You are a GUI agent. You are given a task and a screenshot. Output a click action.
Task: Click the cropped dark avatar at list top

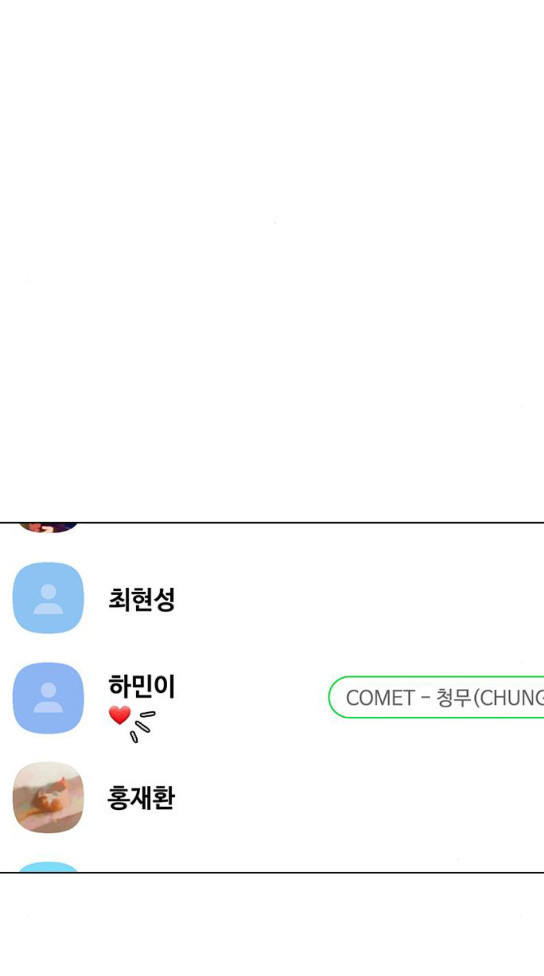tap(48, 528)
